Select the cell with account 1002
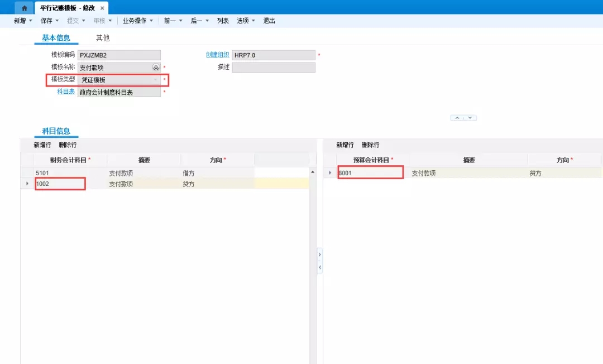603x364 pixels. point(70,184)
